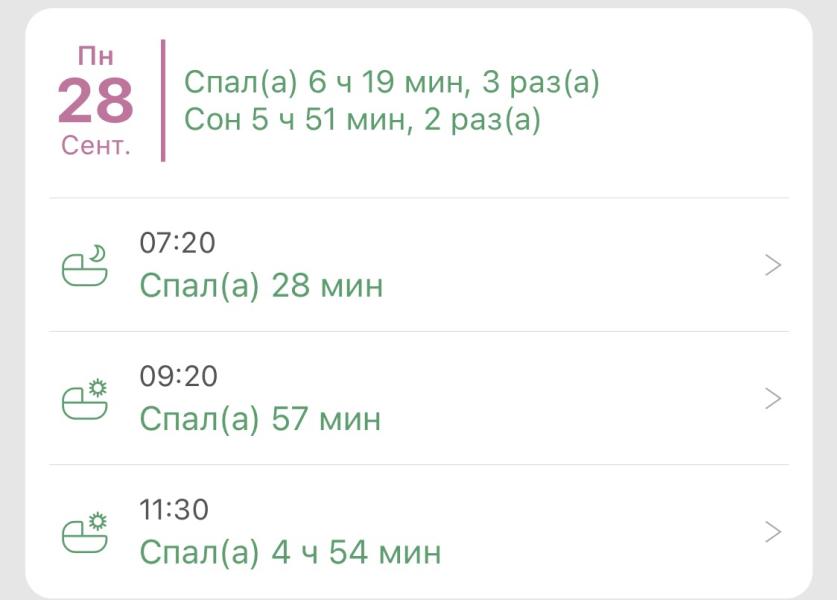Click the 11:30 timestamp

point(175,509)
